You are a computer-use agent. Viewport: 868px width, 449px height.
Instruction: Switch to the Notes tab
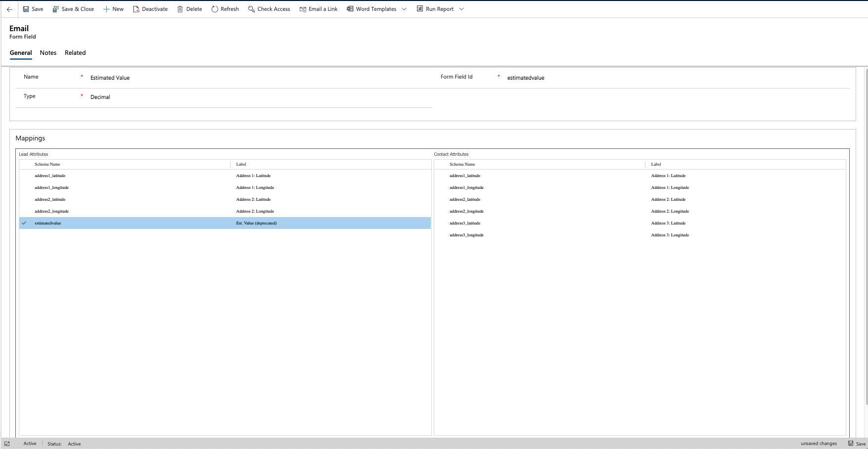[x=48, y=52]
